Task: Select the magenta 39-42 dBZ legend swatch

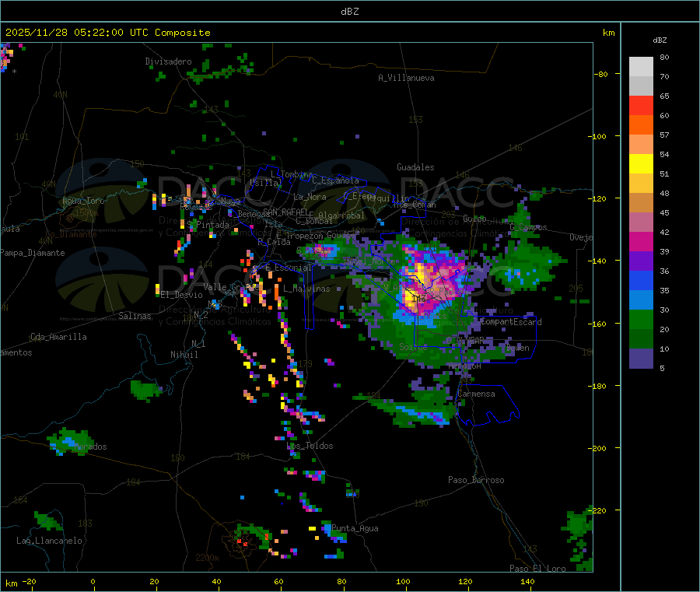Action: tap(641, 241)
